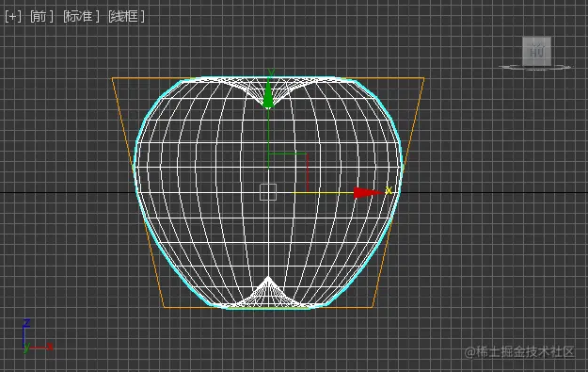Open the 线框 wireframe display menu
Screen dimensions: 588x372
pyautogui.click(x=126, y=17)
